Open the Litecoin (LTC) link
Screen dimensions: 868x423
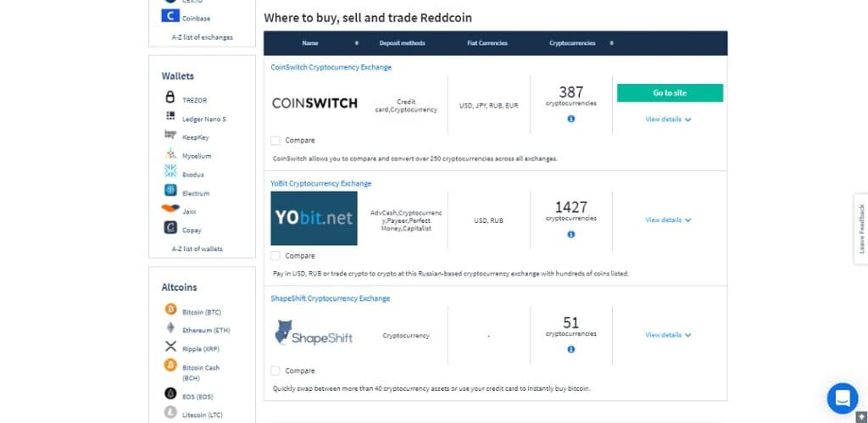point(203,415)
